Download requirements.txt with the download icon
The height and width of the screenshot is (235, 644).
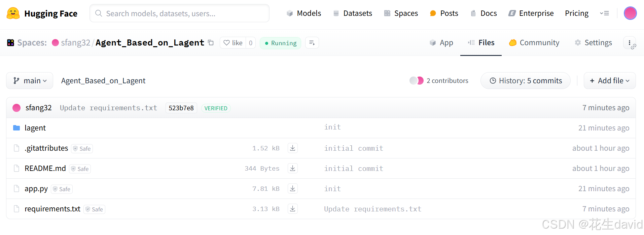[x=293, y=209]
